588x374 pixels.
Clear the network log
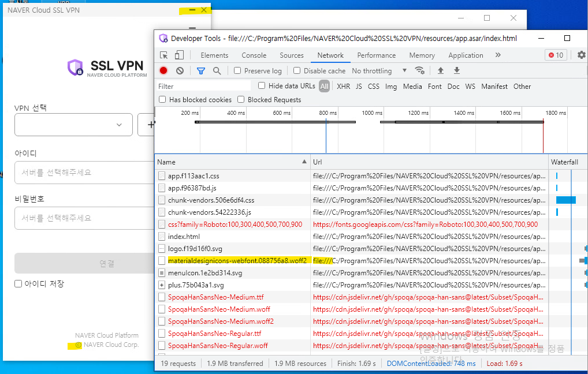pyautogui.click(x=180, y=71)
